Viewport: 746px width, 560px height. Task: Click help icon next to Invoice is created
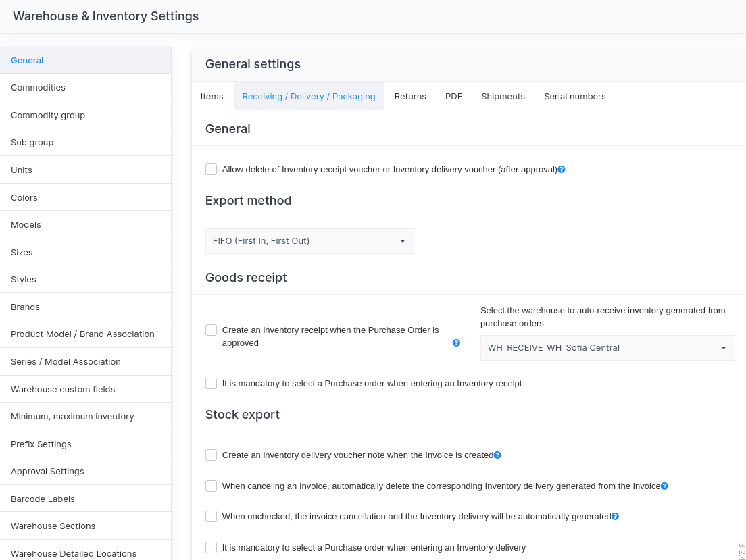497,455
